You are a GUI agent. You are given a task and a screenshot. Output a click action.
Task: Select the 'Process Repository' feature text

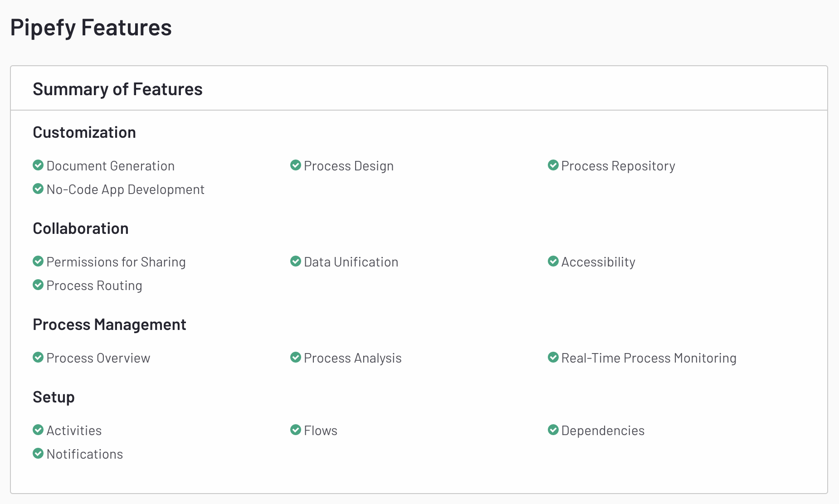618,166
